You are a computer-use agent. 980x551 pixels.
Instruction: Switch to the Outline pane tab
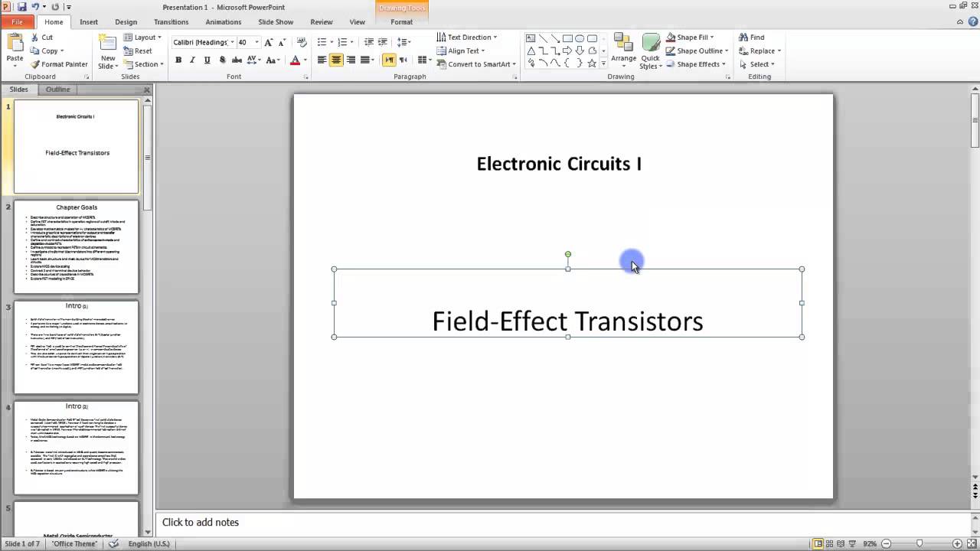[x=57, y=90]
